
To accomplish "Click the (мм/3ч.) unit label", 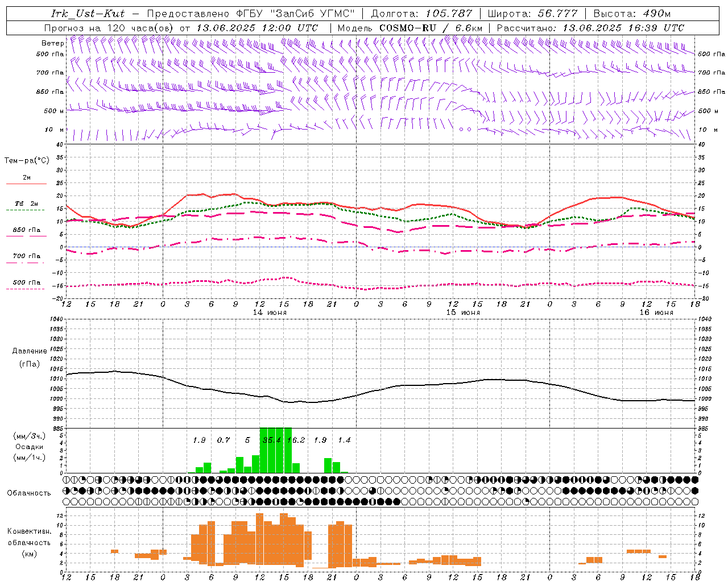I will tap(30, 436).
